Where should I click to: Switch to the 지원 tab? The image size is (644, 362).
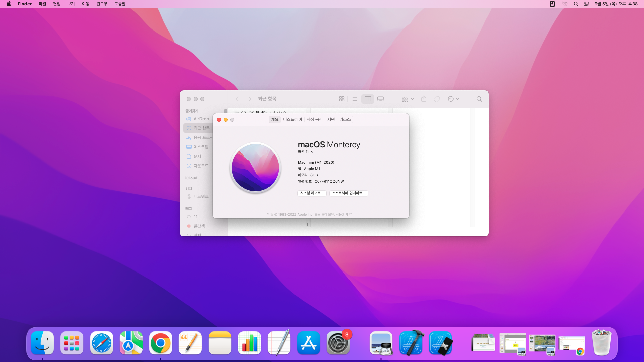pyautogui.click(x=331, y=120)
